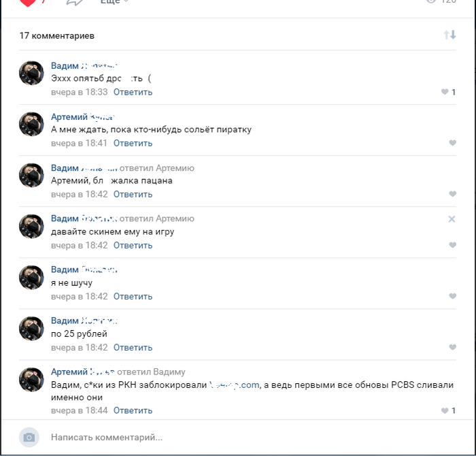Like the 'я не шучу' comment
This screenshot has height=456, width=476.
click(x=453, y=296)
